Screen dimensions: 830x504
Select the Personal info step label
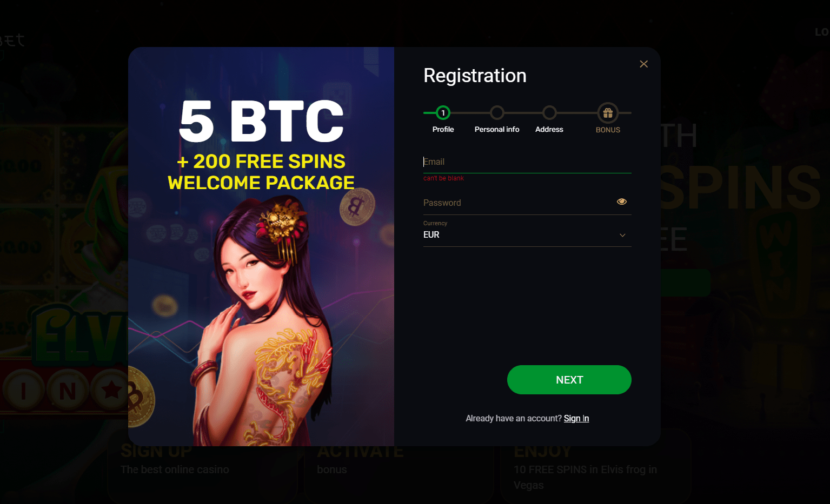point(497,129)
